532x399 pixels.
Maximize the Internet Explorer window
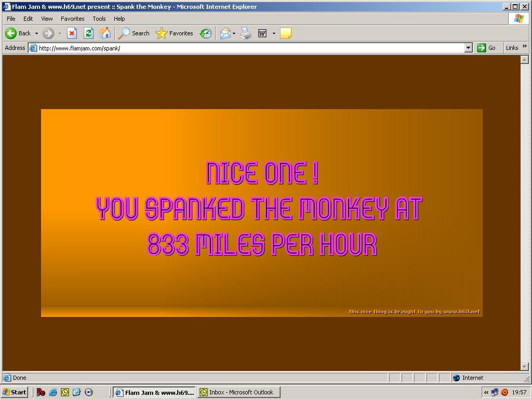[x=515, y=6]
